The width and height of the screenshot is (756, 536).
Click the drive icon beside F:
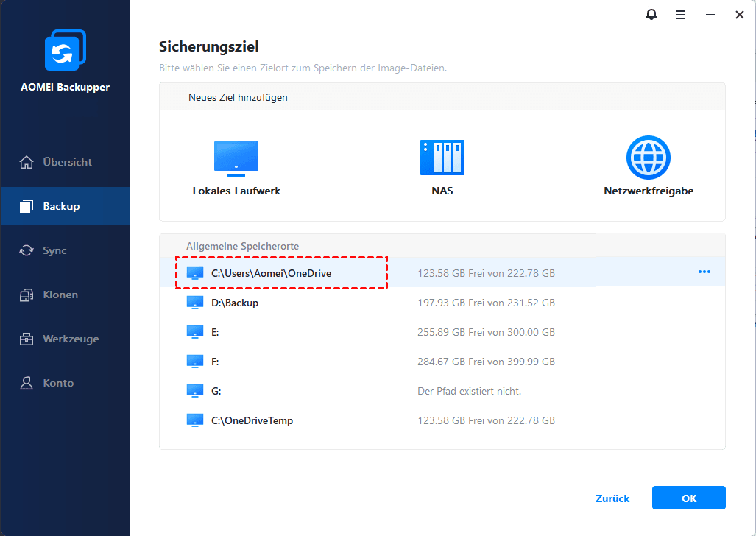click(195, 362)
